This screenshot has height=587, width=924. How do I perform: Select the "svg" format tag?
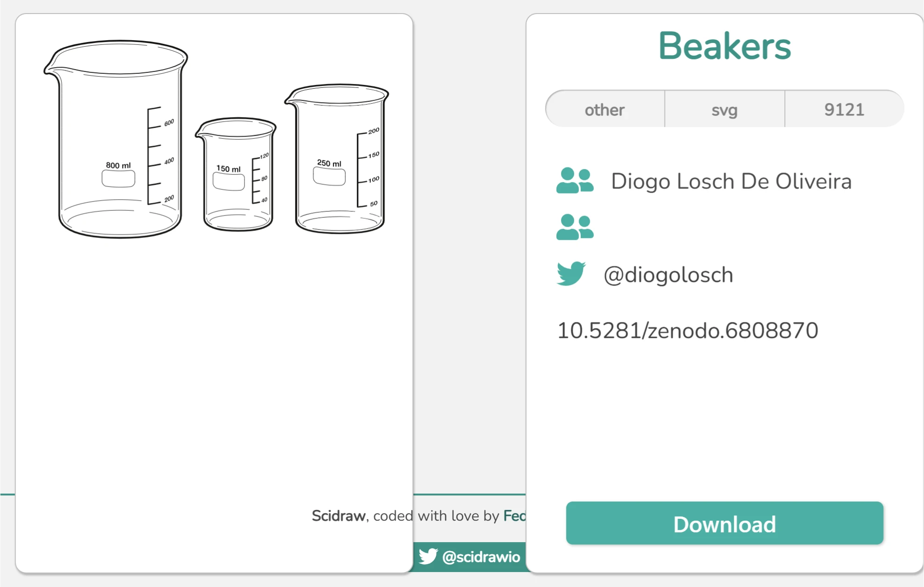point(724,109)
